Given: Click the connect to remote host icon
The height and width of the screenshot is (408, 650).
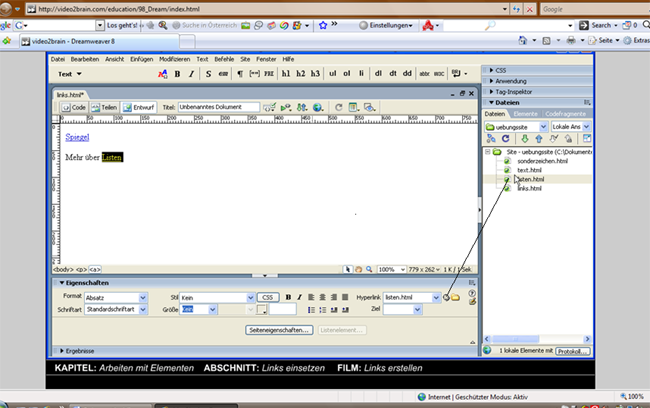Looking at the screenshot, I should [x=491, y=138].
